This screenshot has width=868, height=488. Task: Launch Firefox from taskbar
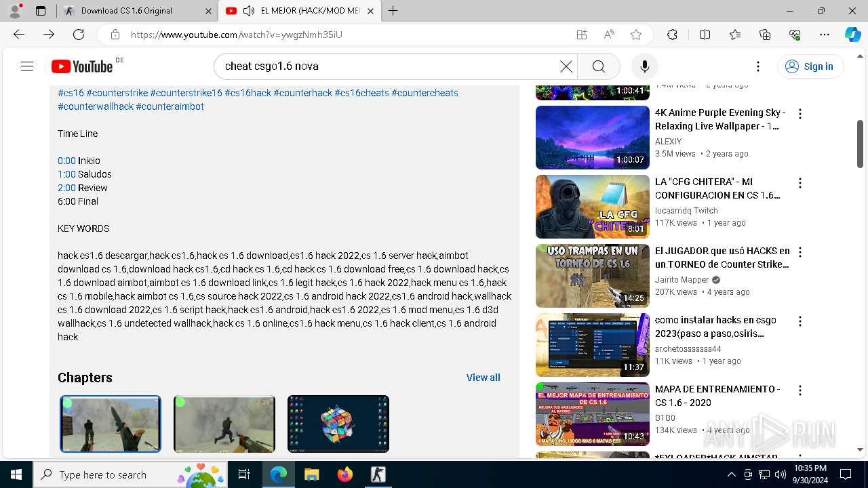click(344, 474)
